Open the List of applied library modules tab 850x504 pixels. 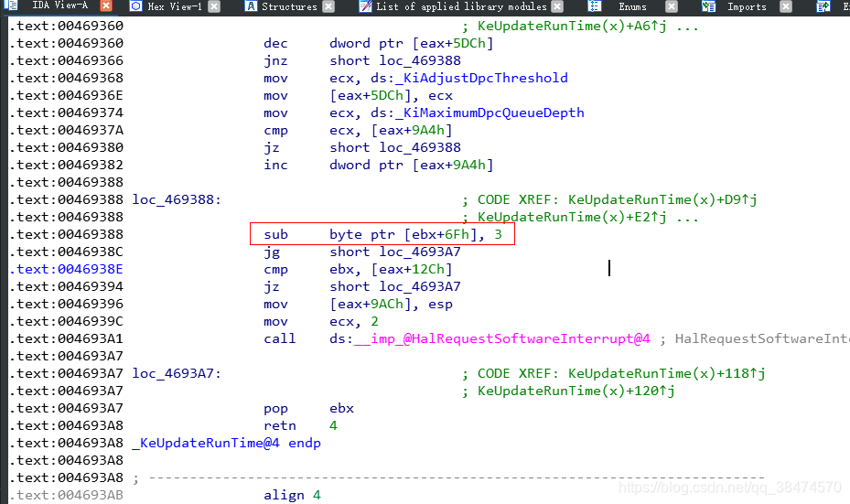tap(461, 6)
